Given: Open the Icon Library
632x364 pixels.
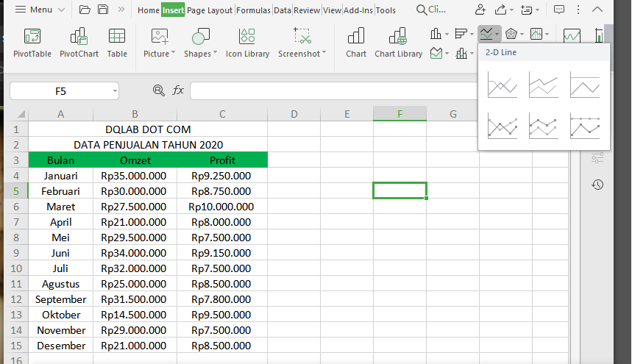Looking at the screenshot, I should pyautogui.click(x=247, y=43).
